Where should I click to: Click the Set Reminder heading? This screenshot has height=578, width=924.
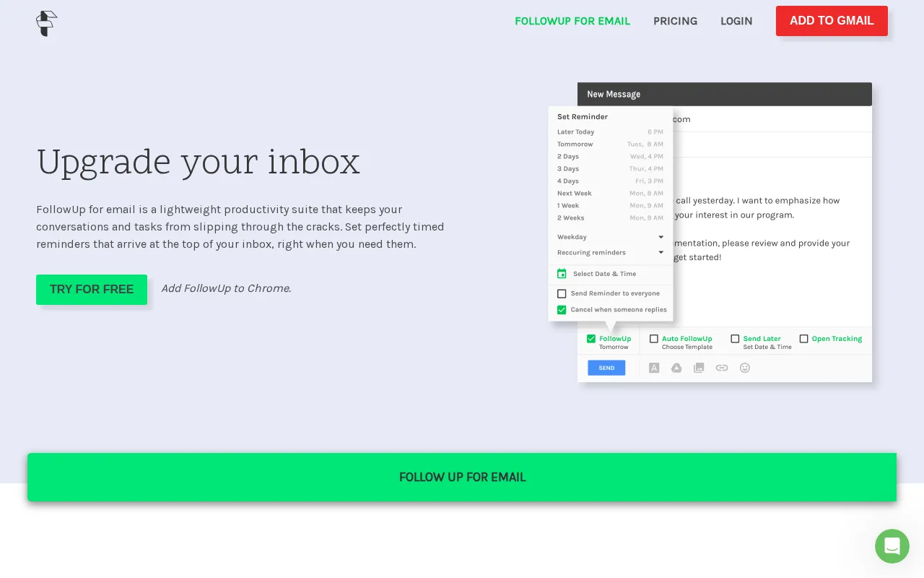point(583,116)
